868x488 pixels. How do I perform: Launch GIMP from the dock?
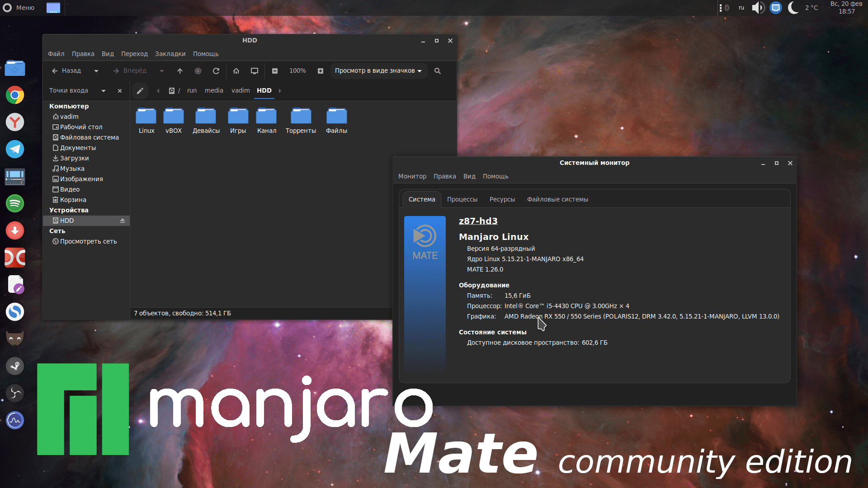pyautogui.click(x=15, y=338)
